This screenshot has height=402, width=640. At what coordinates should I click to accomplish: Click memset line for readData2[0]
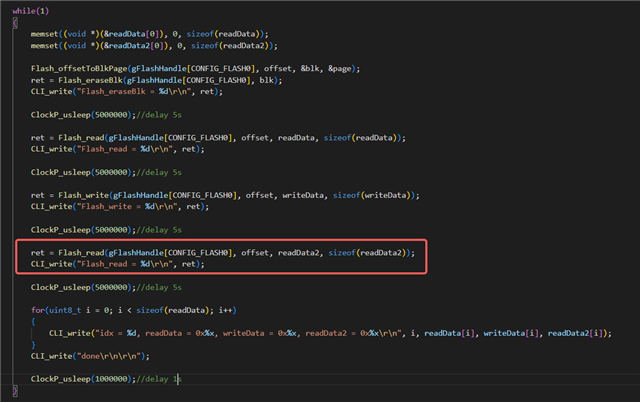(154, 45)
